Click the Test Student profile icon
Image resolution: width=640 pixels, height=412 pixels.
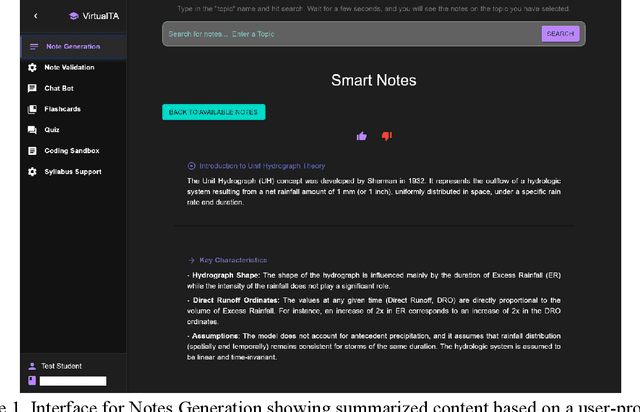click(x=32, y=367)
